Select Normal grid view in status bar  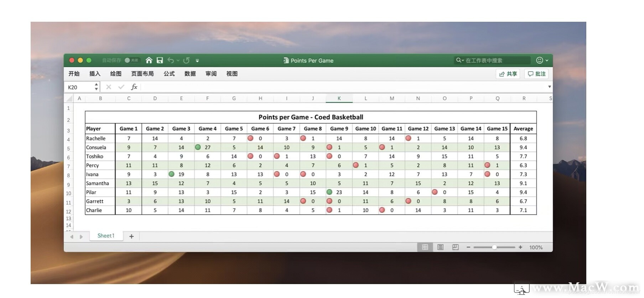pos(425,247)
